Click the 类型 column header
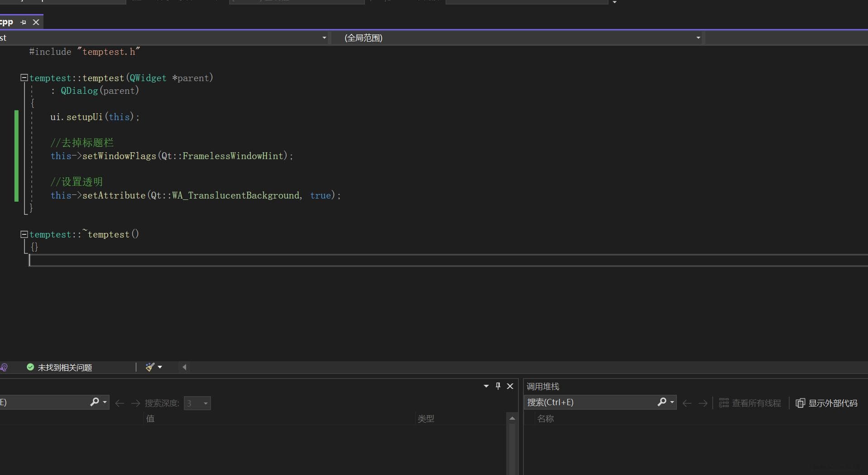Viewport: 868px width, 475px height. click(426, 418)
